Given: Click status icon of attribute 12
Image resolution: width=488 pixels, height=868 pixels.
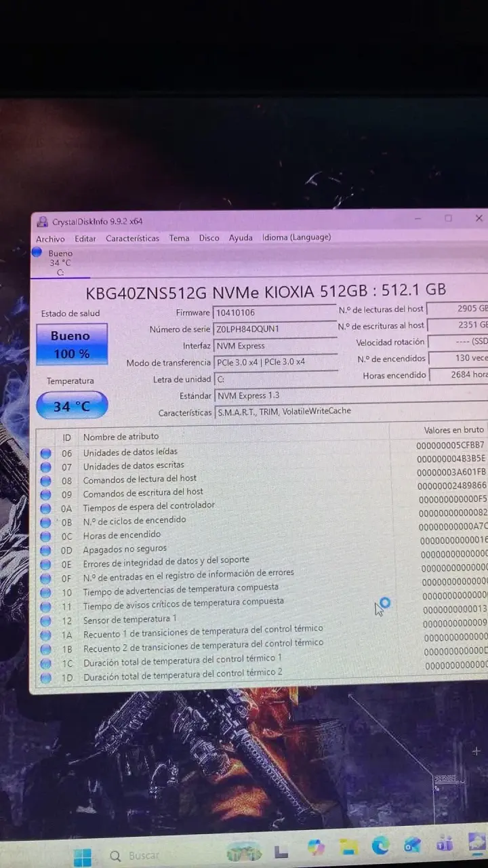Looking at the screenshot, I should tap(45, 621).
